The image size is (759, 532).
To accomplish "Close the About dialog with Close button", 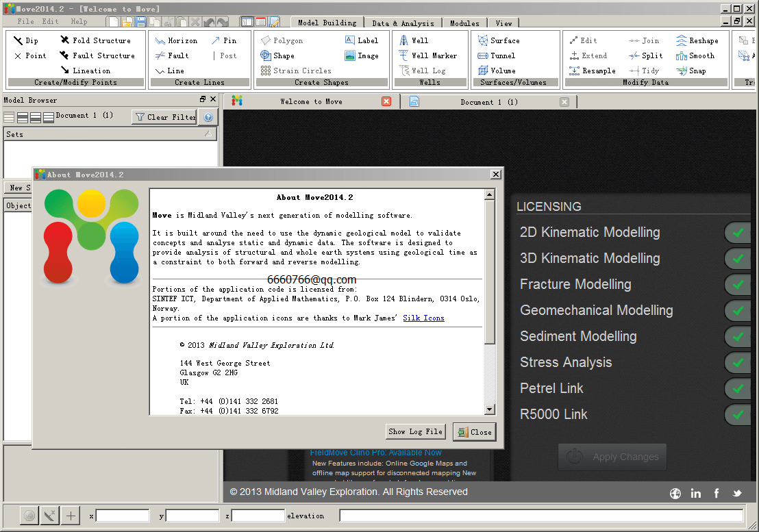I will click(475, 432).
